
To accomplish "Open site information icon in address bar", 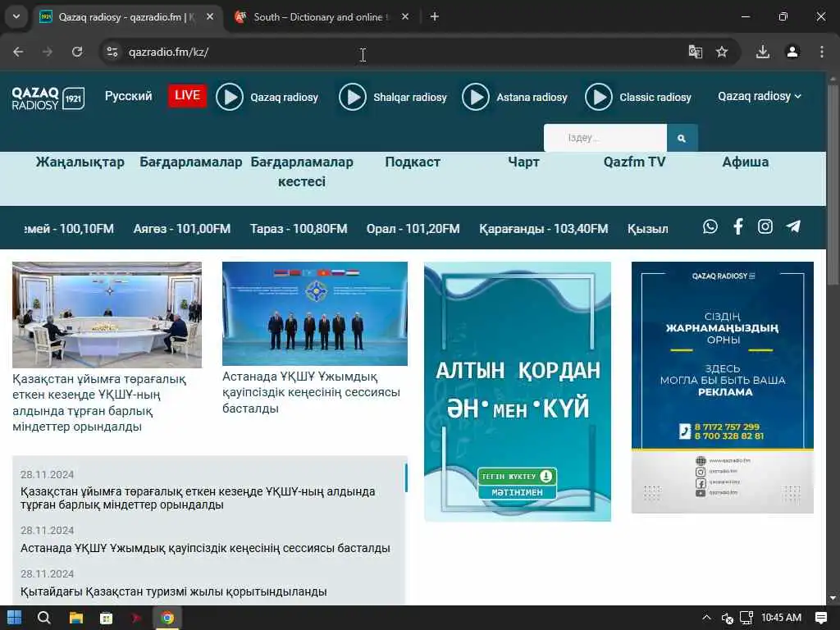I will [x=112, y=52].
